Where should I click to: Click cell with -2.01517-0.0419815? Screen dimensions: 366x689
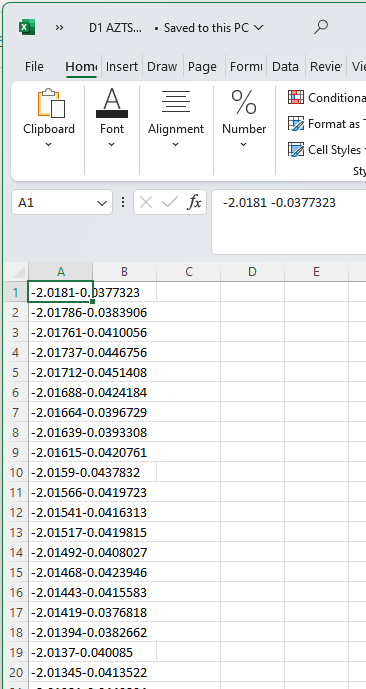click(x=61, y=533)
